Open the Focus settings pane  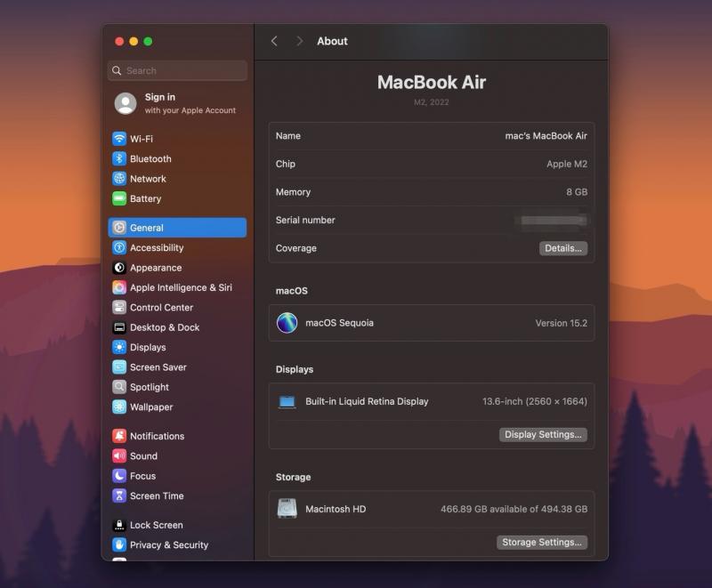(x=142, y=476)
